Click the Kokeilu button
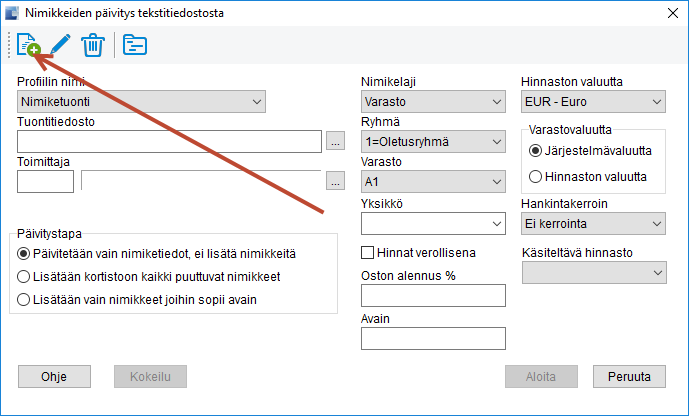The image size is (689, 416). [150, 376]
